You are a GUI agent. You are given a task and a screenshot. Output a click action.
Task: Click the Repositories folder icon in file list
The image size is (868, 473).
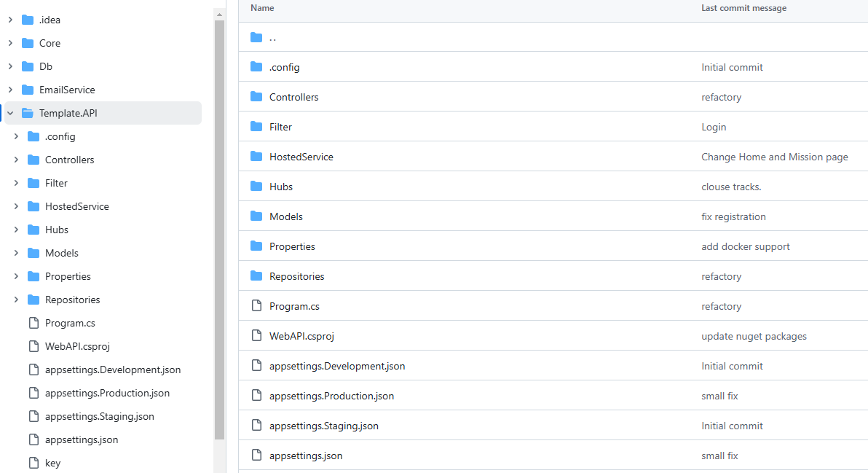[256, 276]
